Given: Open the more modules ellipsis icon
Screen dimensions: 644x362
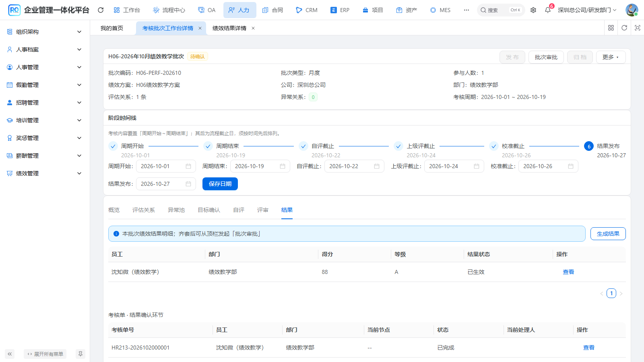Looking at the screenshot, I should coord(466,10).
